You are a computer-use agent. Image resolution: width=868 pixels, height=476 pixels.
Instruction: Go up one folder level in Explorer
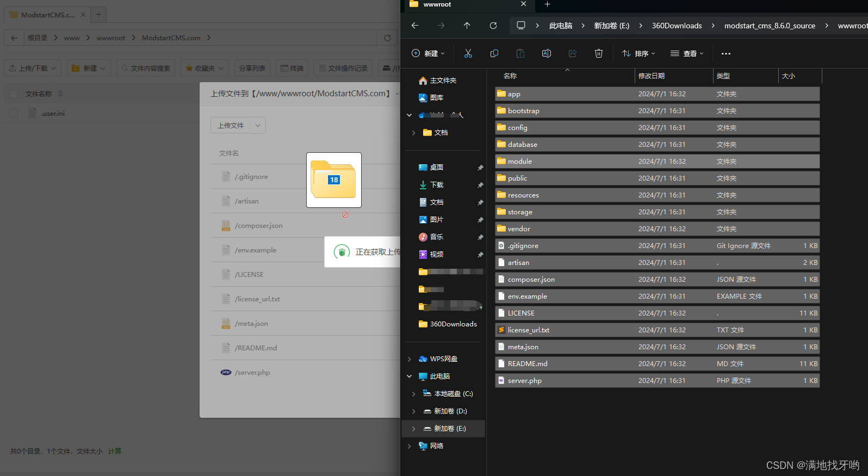point(467,26)
